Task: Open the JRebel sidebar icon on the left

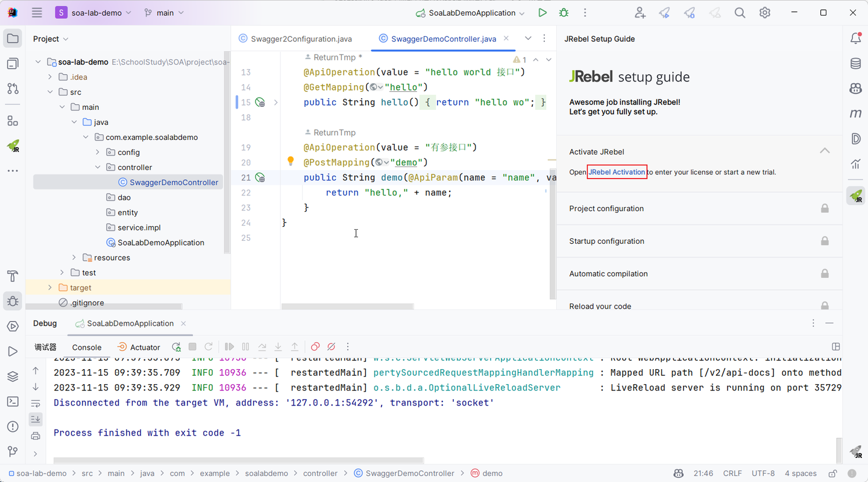Action: pyautogui.click(x=13, y=146)
